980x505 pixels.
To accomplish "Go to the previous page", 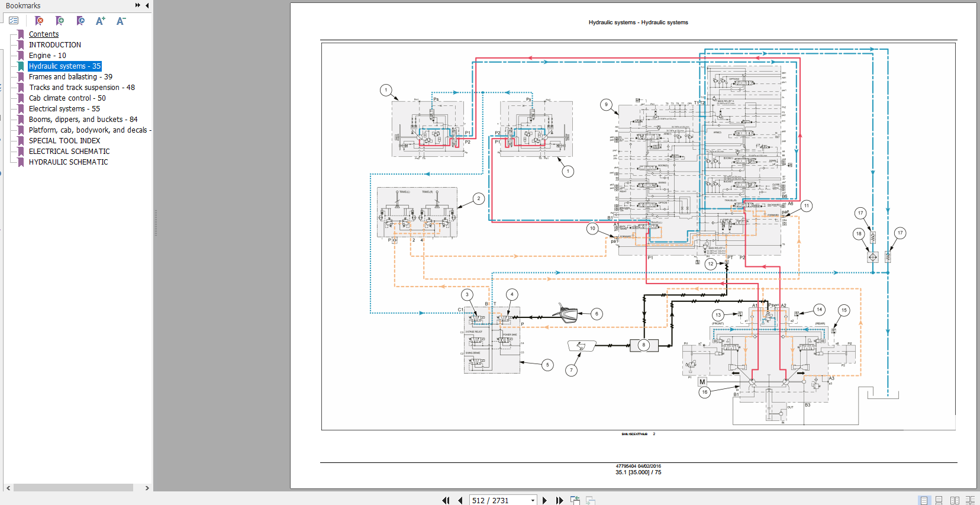I will point(460,500).
